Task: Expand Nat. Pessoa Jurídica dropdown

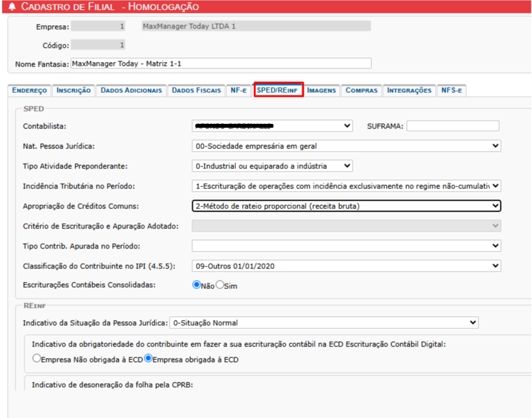Action: pos(346,146)
